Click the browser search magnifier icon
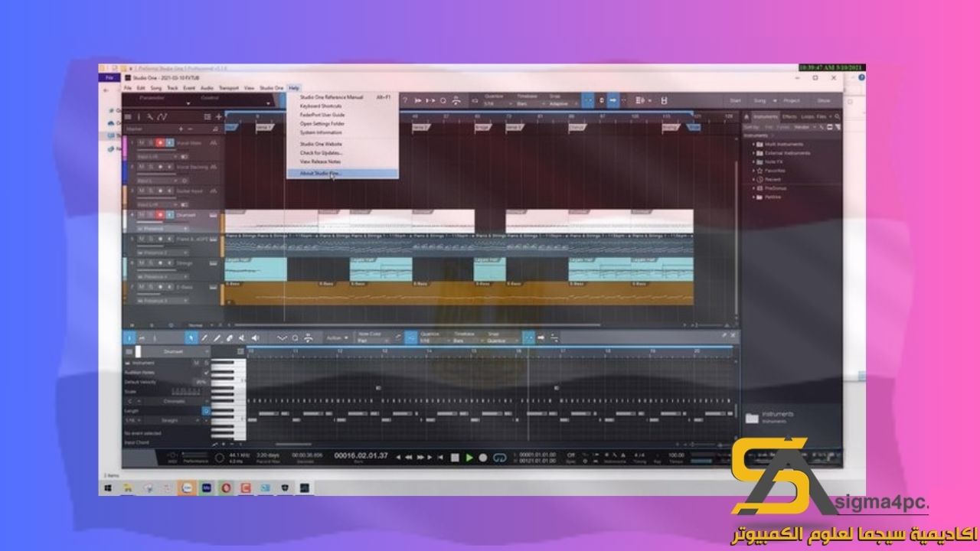The image size is (980, 551). coord(837,116)
